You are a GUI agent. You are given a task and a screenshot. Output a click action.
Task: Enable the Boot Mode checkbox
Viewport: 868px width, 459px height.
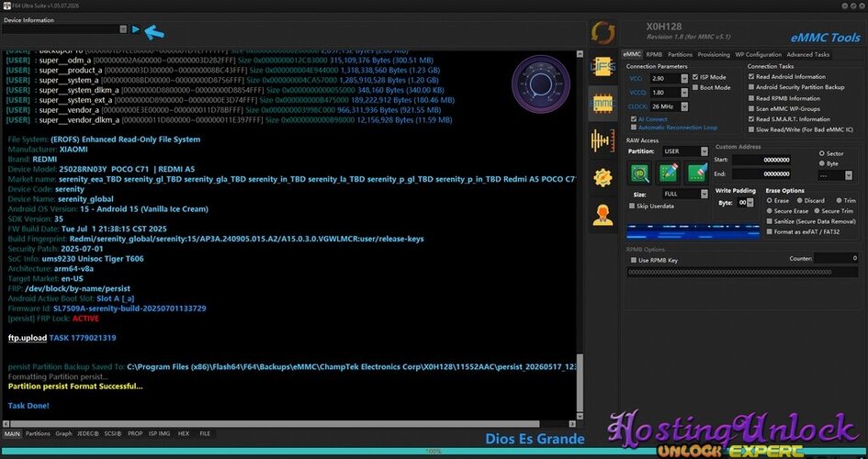(695, 87)
